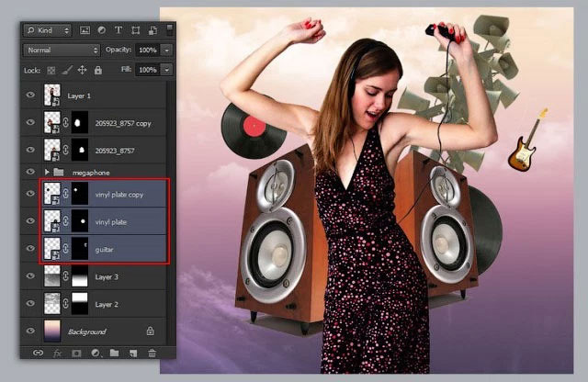Click the pixel layer filter icon

point(85,30)
